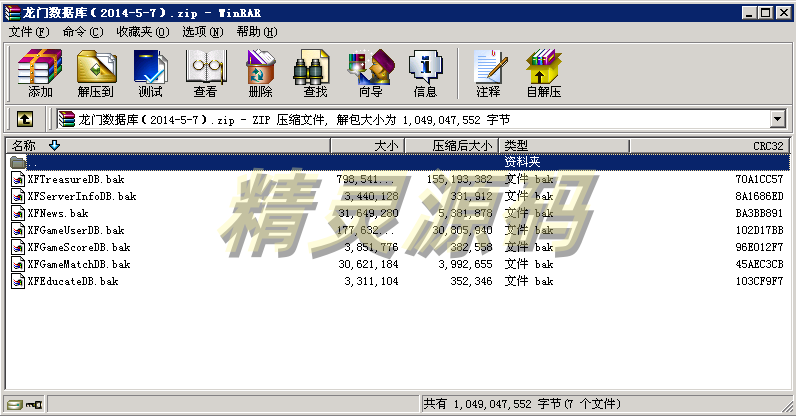
Task: Click the WinRAR title bar app icon
Action: 12,13
